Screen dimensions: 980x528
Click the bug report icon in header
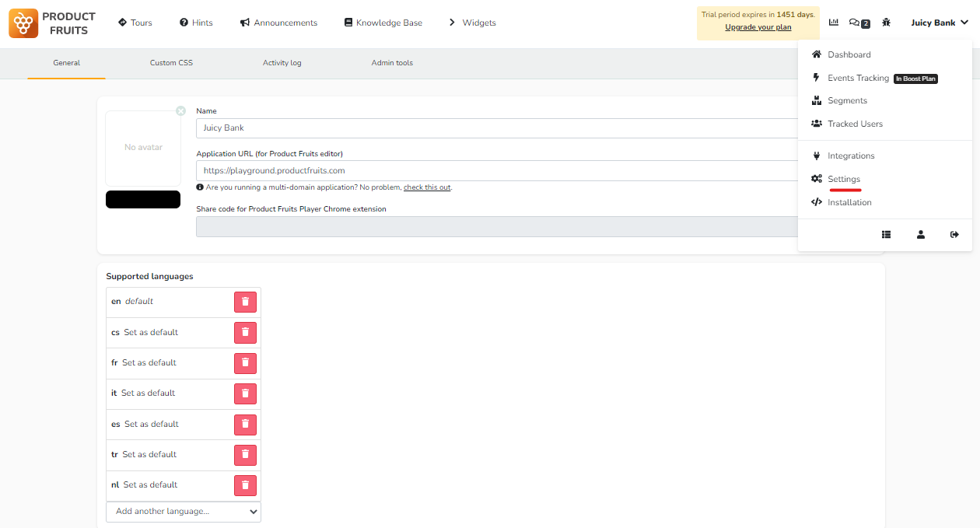pos(886,23)
